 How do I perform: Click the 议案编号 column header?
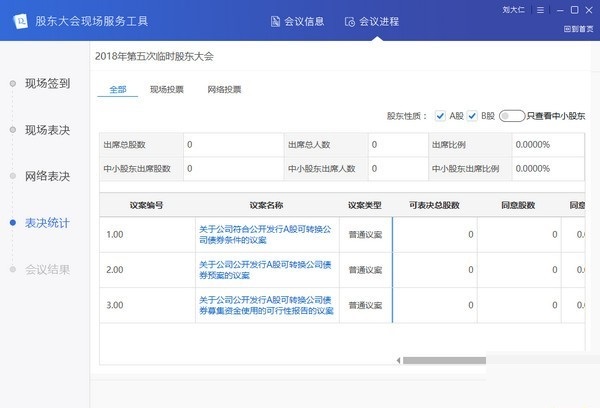(147, 205)
